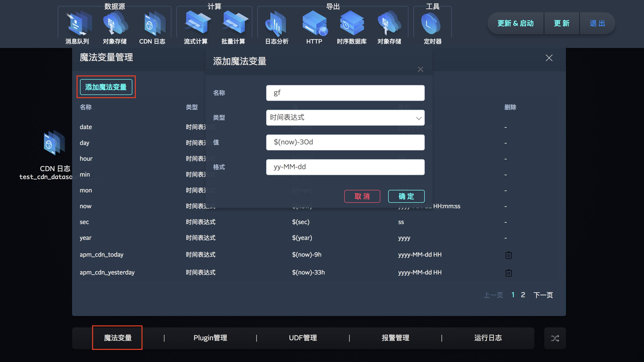The image size is (644, 362).
Task: Click the 添加魔法变量 button
Action: coord(106,87)
